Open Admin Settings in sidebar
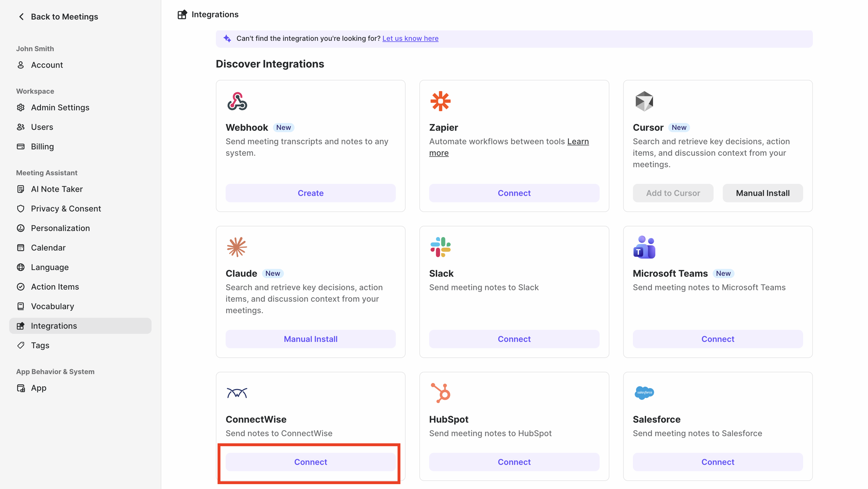 [60, 107]
